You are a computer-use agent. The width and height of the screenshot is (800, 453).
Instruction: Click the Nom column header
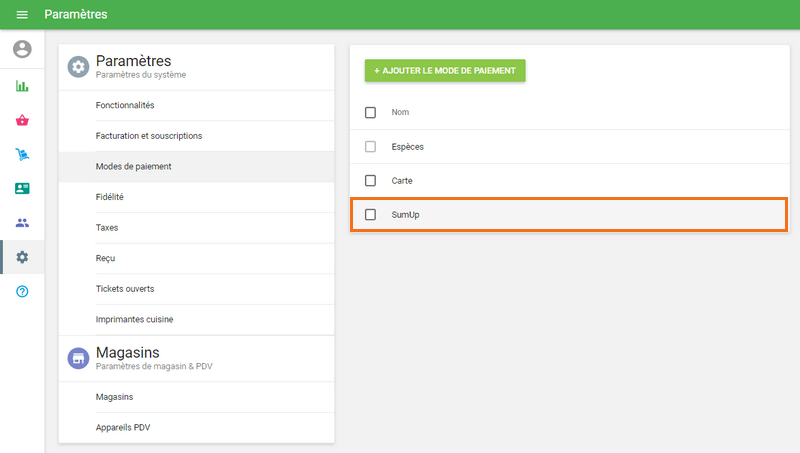tap(400, 112)
